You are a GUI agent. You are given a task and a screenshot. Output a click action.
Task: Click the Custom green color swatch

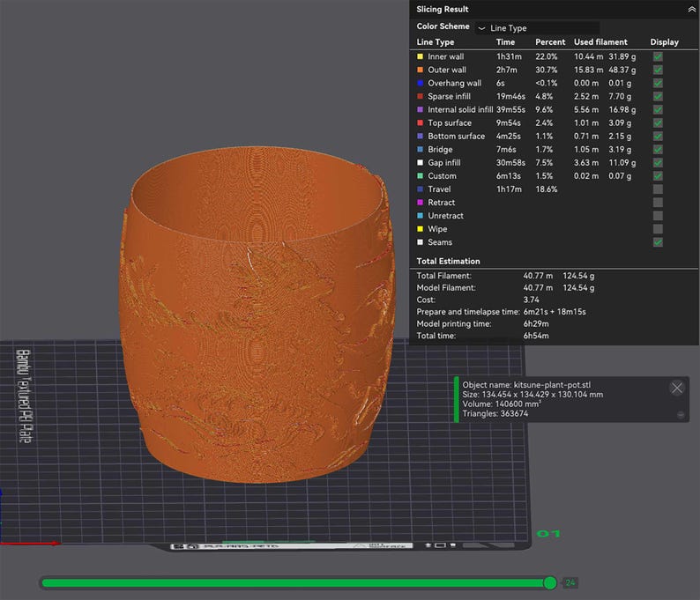(x=421, y=175)
